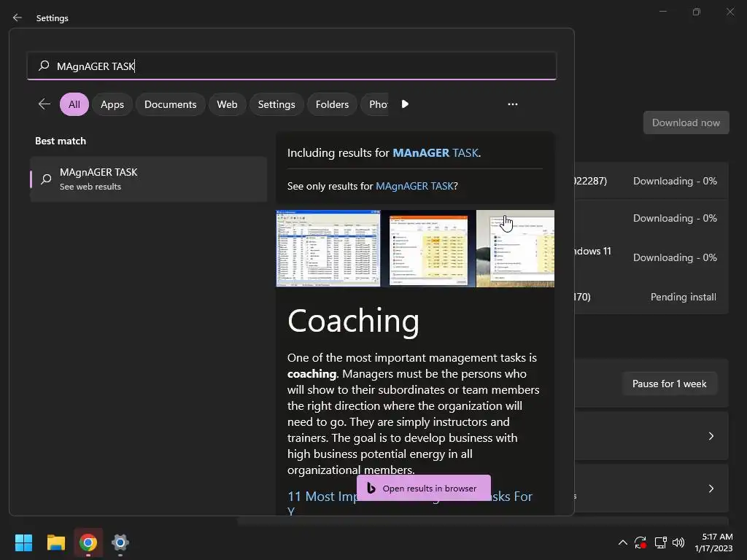Select the All filter tab

pyautogui.click(x=74, y=104)
